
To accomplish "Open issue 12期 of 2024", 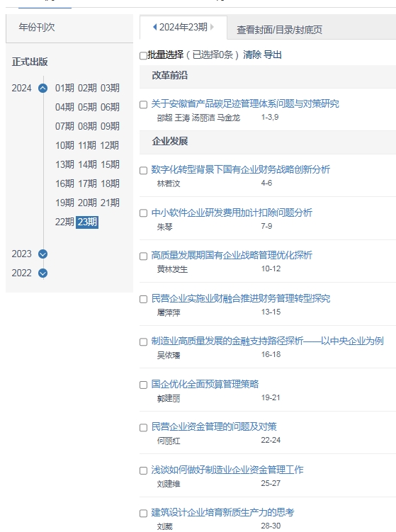I will click(x=110, y=145).
